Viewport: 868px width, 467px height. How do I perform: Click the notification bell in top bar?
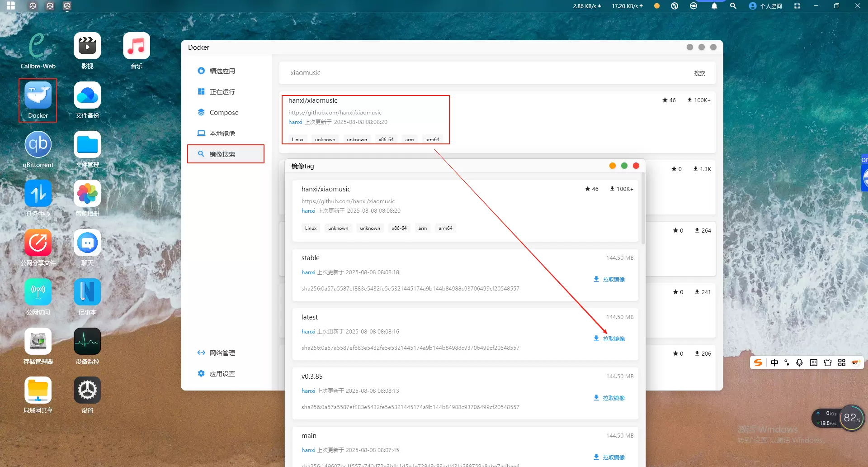pos(714,6)
